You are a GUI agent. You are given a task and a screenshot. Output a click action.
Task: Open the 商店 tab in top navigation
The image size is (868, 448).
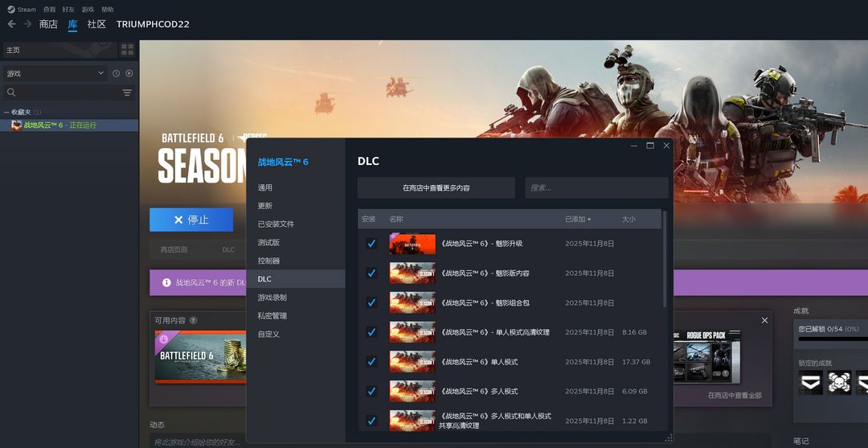click(48, 24)
